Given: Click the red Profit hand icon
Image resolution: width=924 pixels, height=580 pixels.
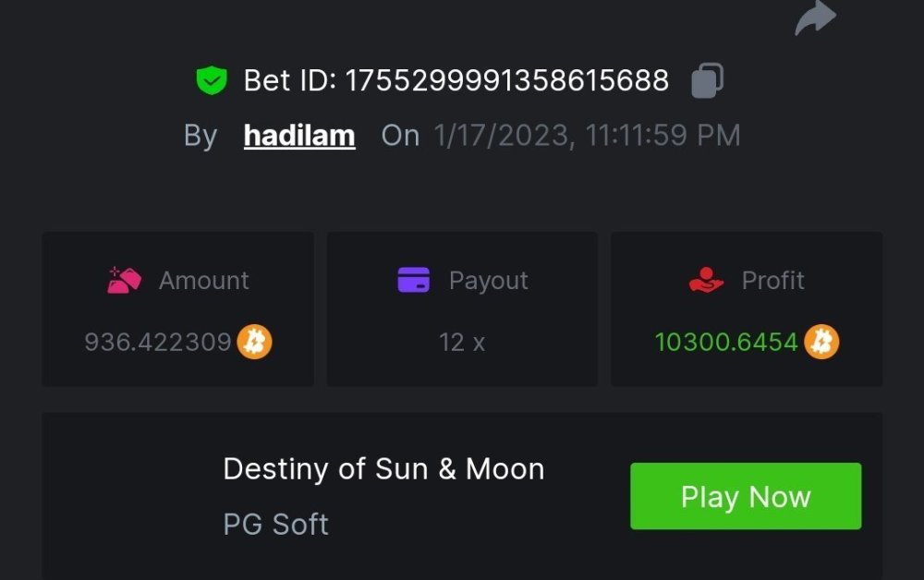Looking at the screenshot, I should tap(706, 280).
